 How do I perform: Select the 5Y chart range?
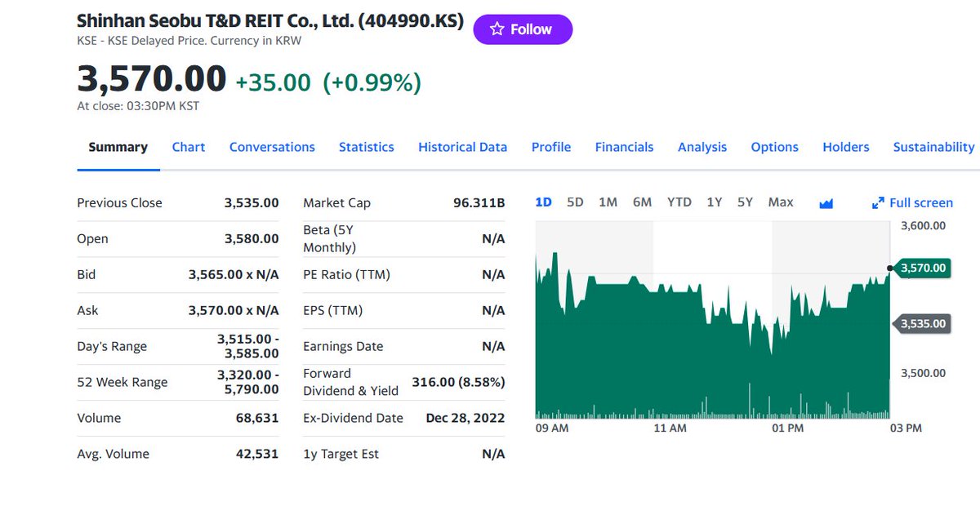[745, 202]
